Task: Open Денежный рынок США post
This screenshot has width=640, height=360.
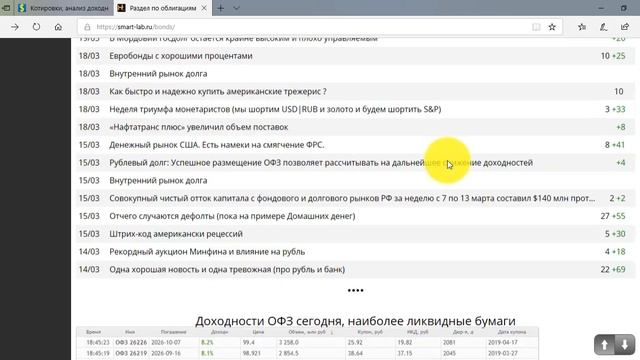Action: 216,145
